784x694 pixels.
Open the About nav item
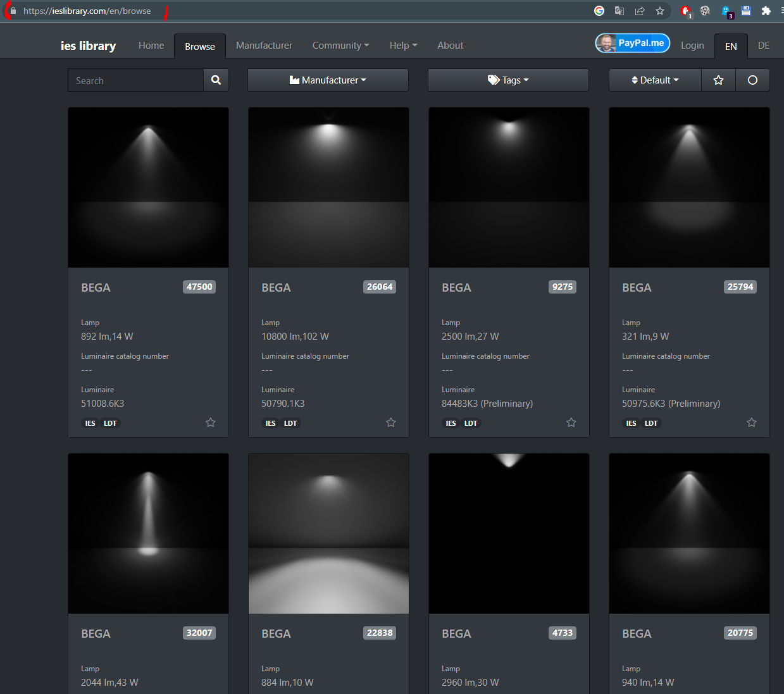(x=451, y=46)
